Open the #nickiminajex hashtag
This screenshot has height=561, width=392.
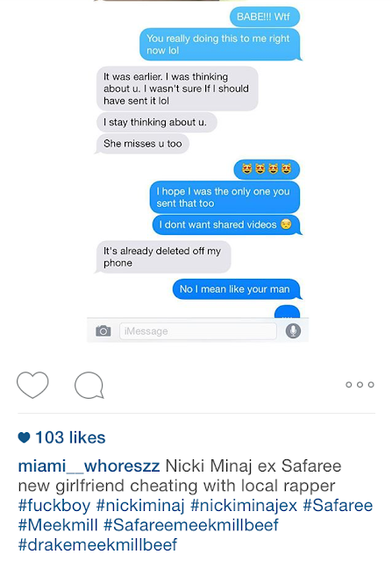point(244,506)
